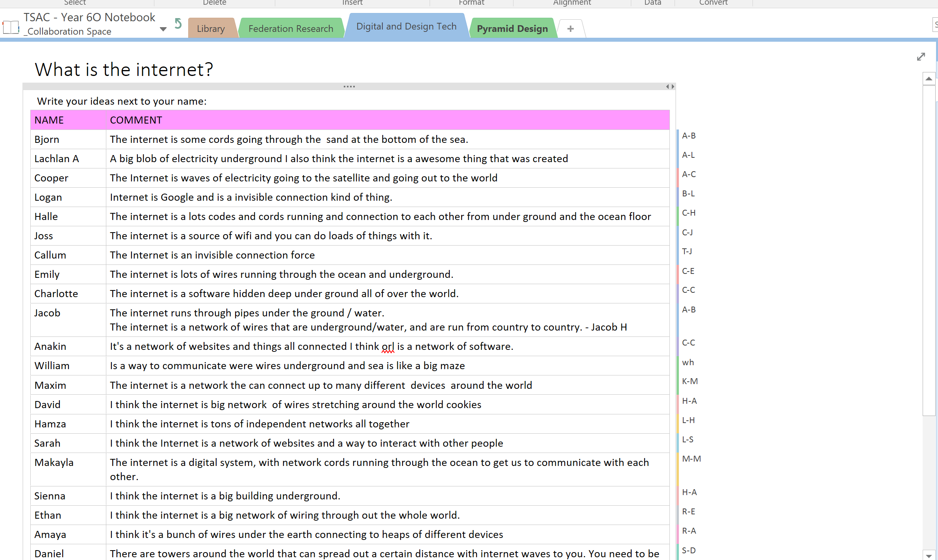Click Hamza's comment about independent networks
Image resolution: width=938 pixels, height=560 pixels.
pos(260,424)
